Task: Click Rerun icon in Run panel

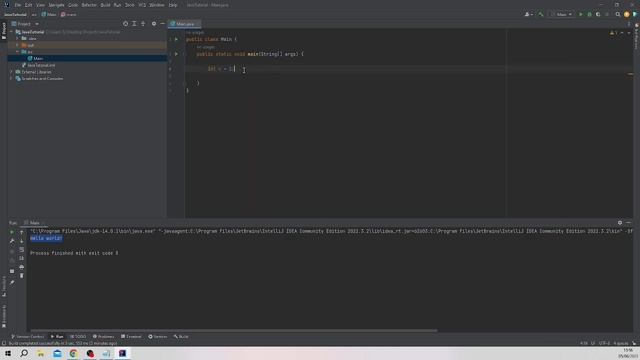Action: pos(12,232)
